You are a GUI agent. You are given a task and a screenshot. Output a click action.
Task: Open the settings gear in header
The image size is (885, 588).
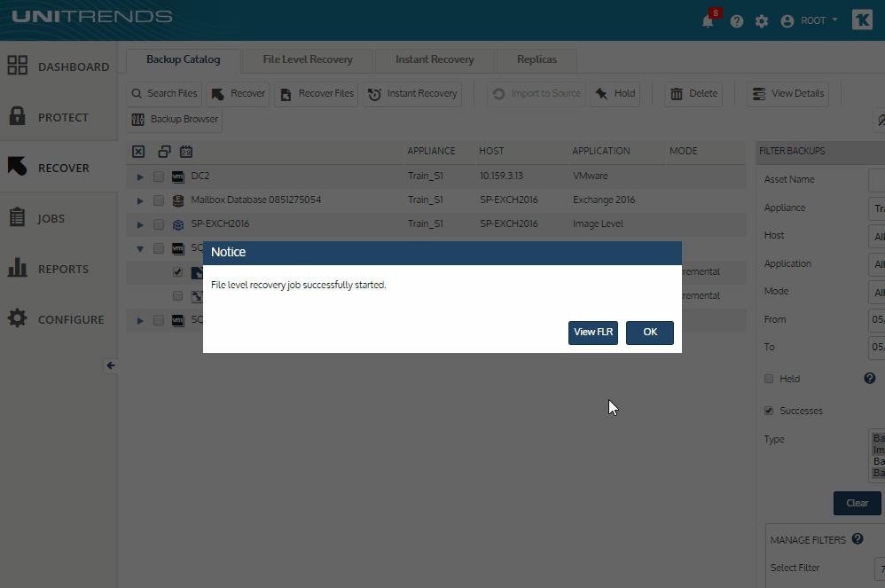click(762, 21)
